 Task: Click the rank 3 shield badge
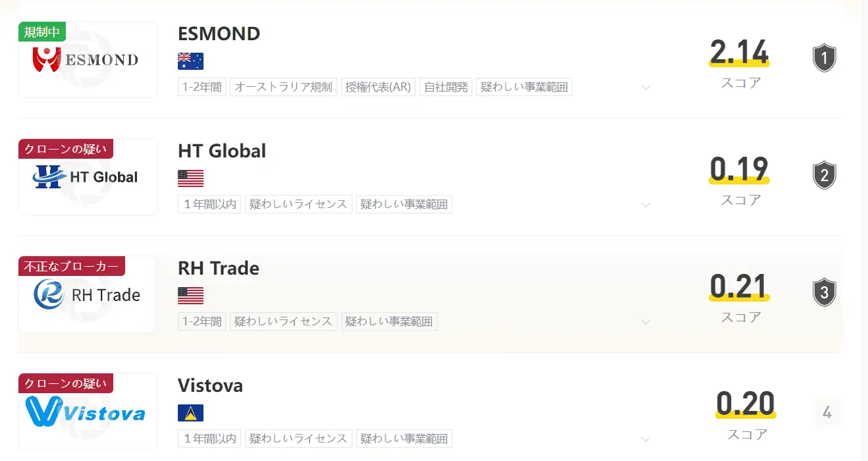[824, 292]
